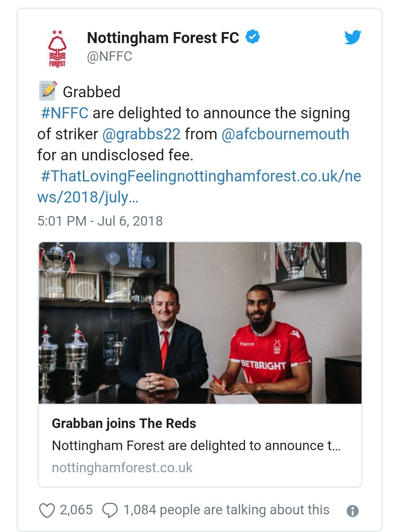
Task: Open the Nottingham Forest FC account name
Action: [163, 38]
